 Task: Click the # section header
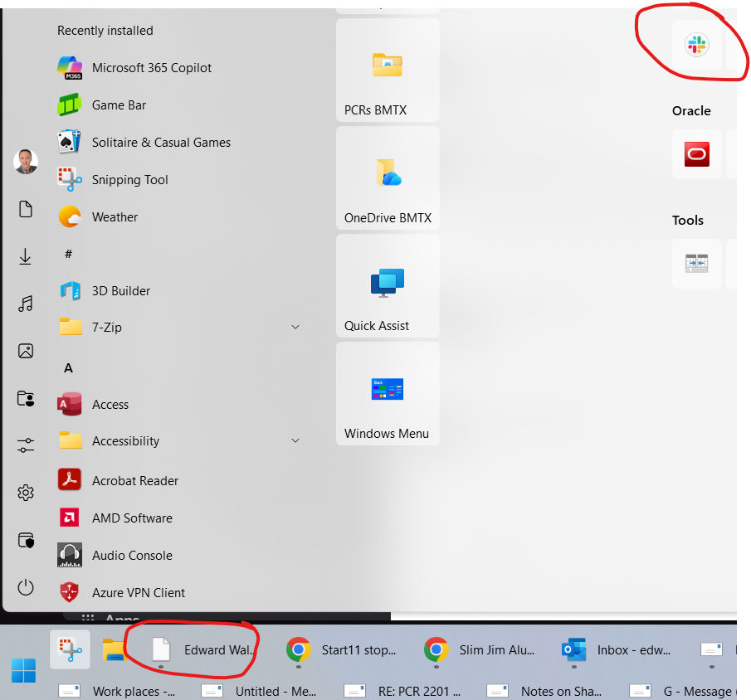tap(68, 254)
